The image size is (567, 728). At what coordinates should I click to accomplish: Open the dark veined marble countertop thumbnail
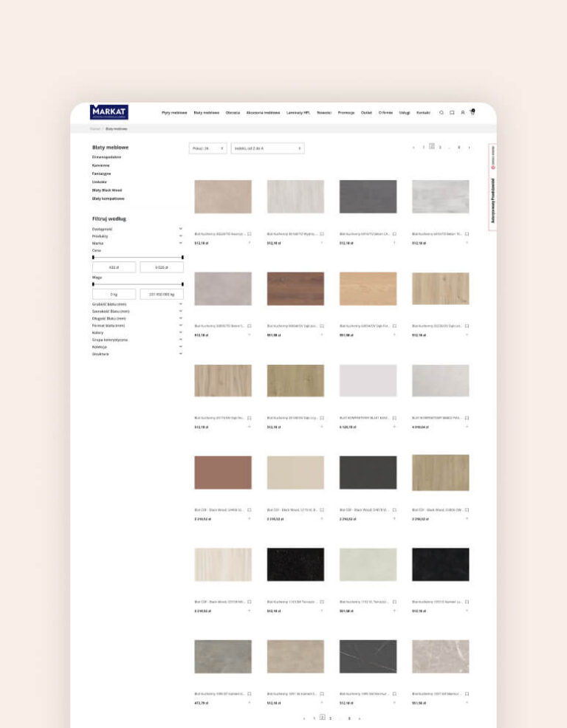[x=368, y=656]
